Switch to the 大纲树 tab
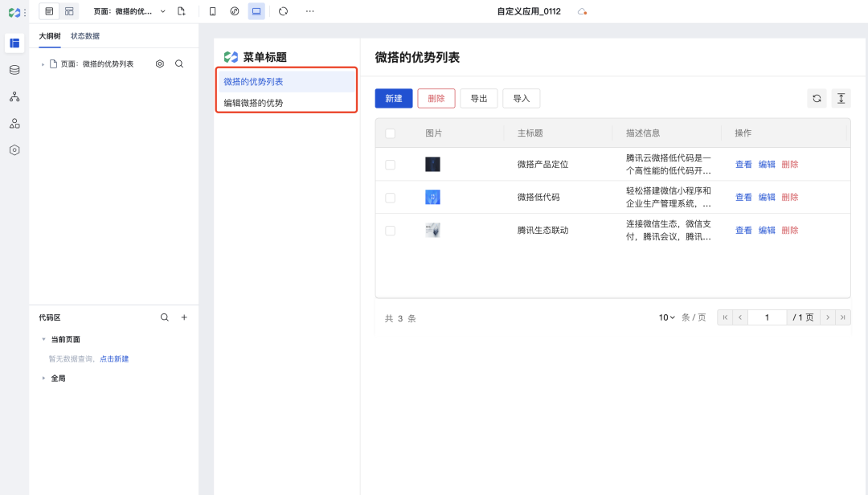 50,36
